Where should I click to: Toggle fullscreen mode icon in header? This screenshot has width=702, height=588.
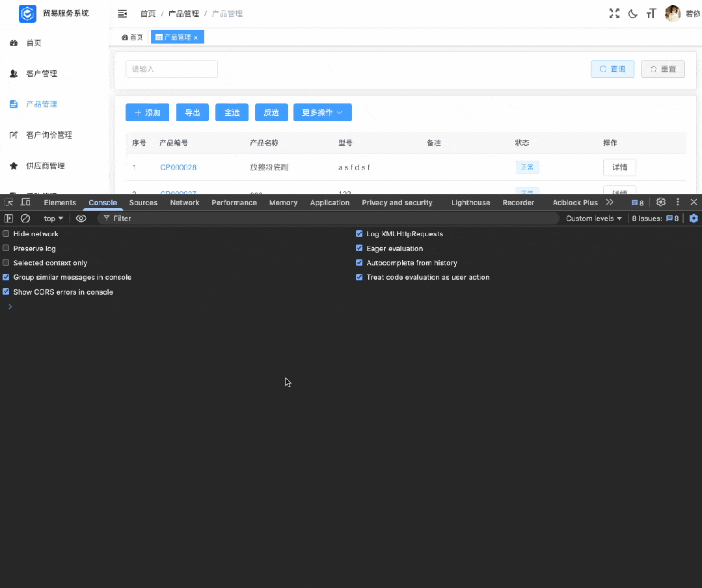(614, 14)
